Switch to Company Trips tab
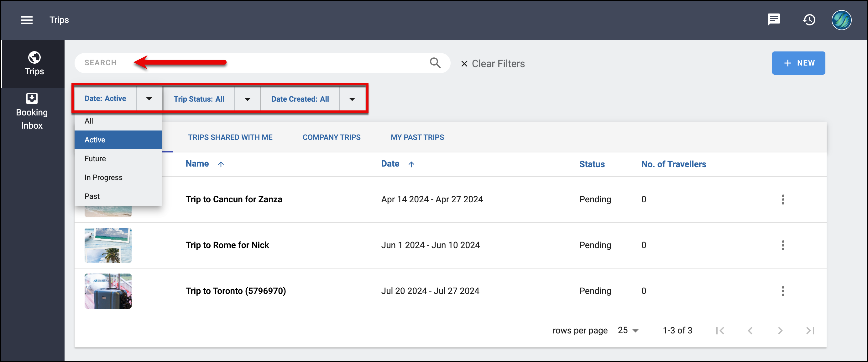868x362 pixels. 332,137
